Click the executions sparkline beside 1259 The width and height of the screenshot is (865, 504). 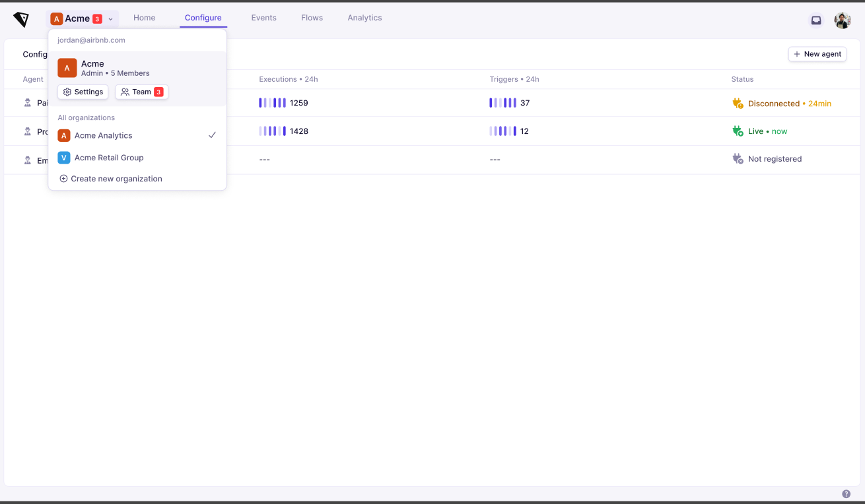click(x=272, y=103)
